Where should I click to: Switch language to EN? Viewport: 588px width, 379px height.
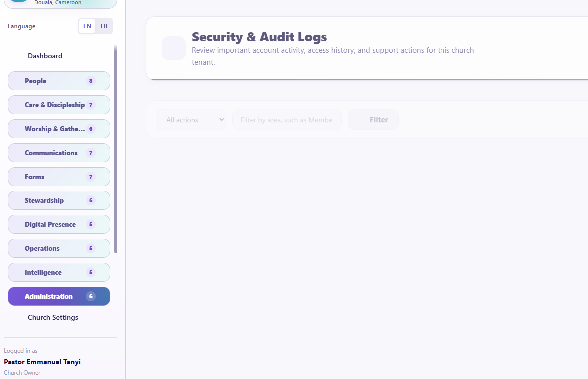click(87, 26)
